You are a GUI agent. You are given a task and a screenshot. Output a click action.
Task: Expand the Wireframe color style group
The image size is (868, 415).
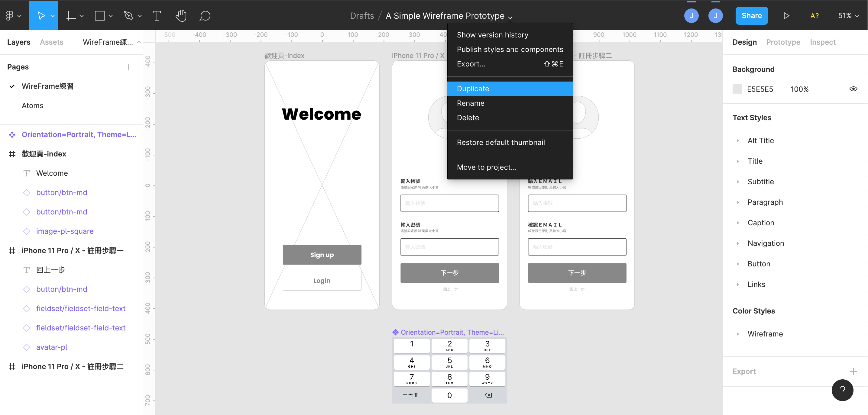(x=738, y=334)
